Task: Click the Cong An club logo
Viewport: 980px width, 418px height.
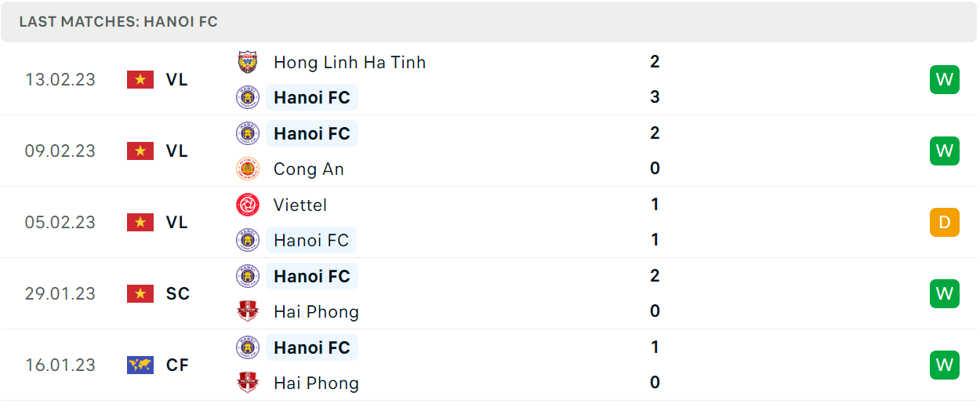Action: [248, 169]
